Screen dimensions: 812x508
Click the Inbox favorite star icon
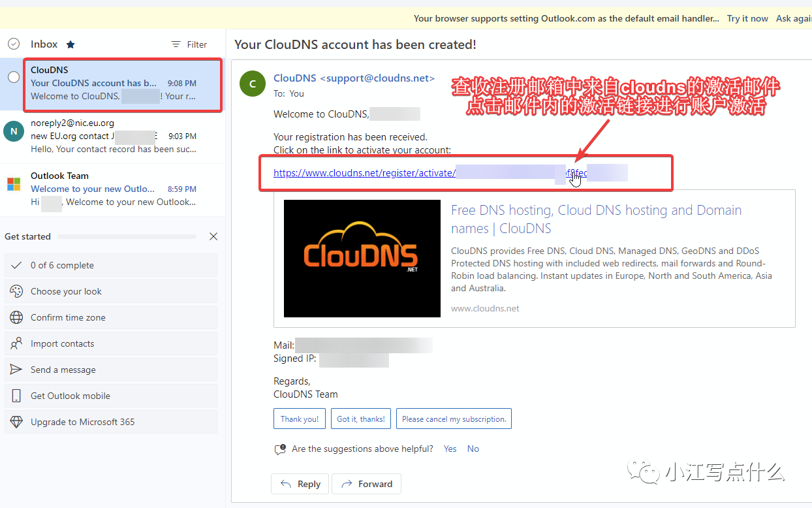[x=70, y=44]
